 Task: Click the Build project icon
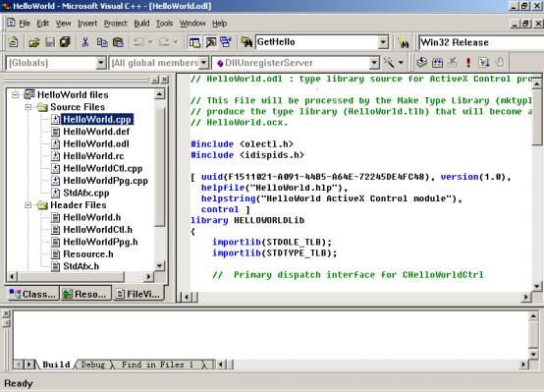pyautogui.click(x=437, y=63)
